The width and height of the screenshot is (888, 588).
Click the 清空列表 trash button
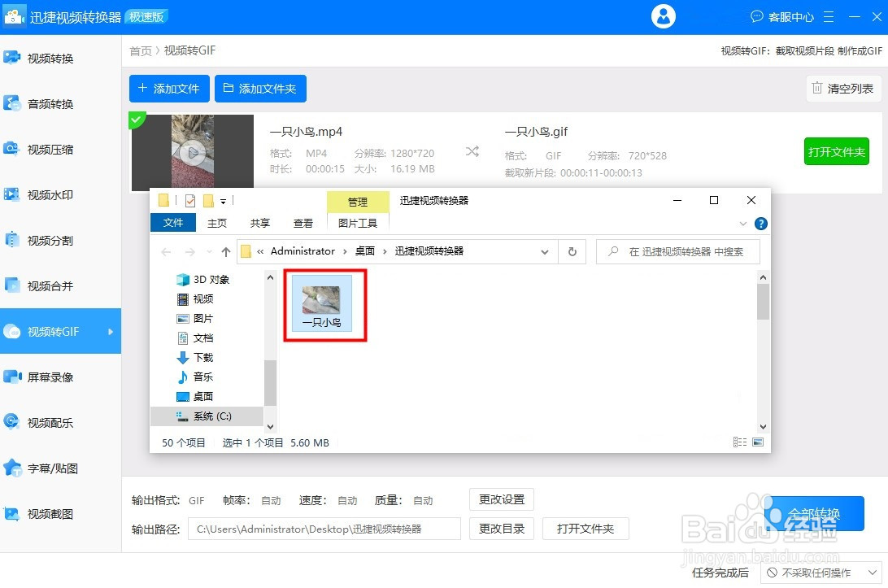(843, 89)
